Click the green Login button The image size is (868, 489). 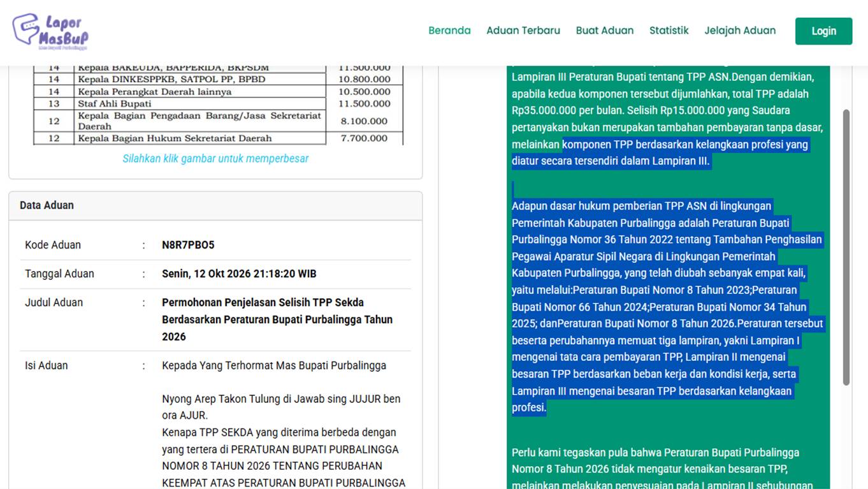coord(823,31)
